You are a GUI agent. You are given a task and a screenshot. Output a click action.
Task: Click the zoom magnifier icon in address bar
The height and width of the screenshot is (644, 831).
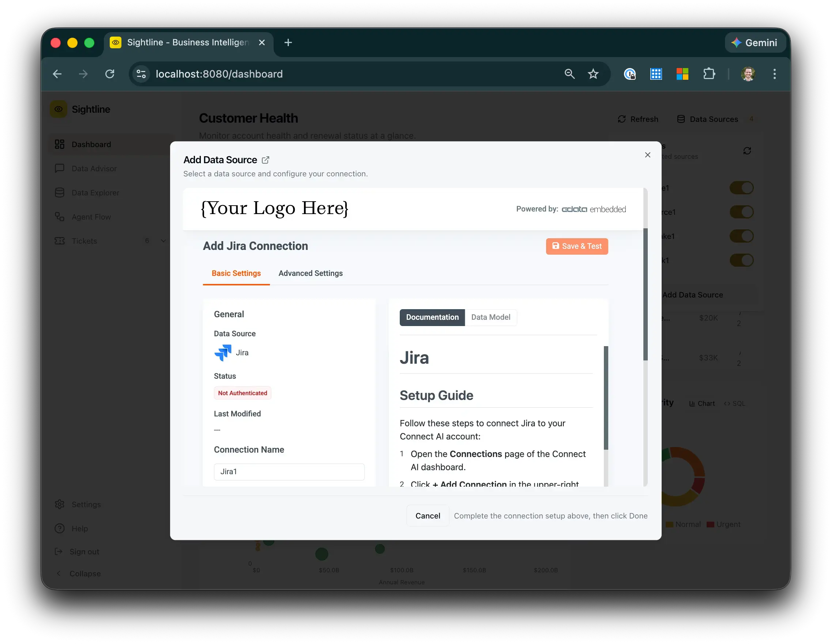coord(569,74)
